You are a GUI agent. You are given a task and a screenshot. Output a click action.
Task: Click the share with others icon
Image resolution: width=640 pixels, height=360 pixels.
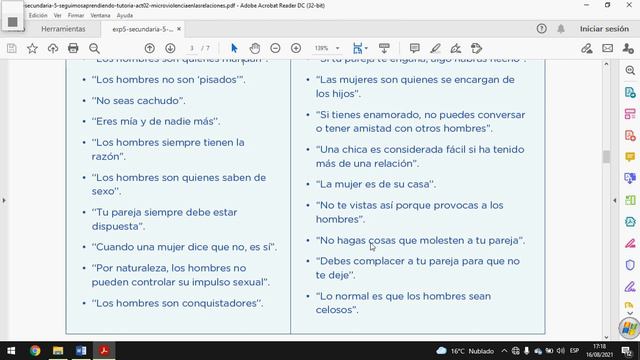click(628, 49)
